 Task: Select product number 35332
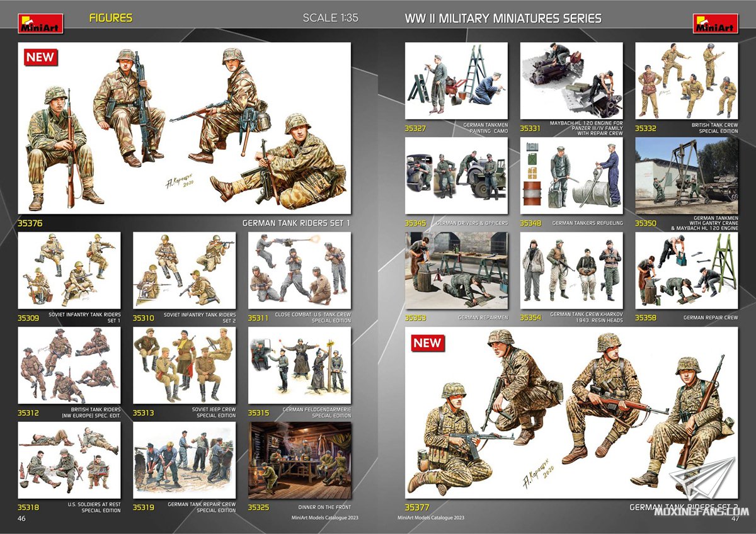(646, 128)
